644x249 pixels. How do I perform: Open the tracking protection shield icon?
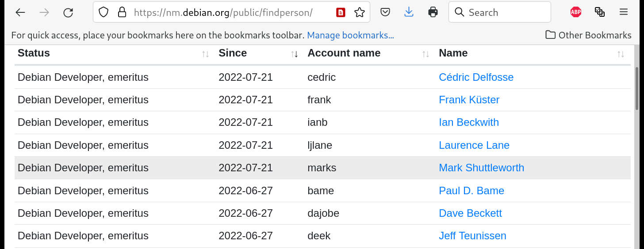click(103, 12)
